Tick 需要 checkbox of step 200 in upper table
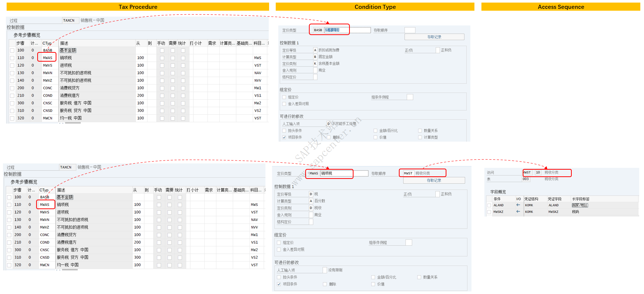Screen dimensions: 644x294 coord(173,88)
